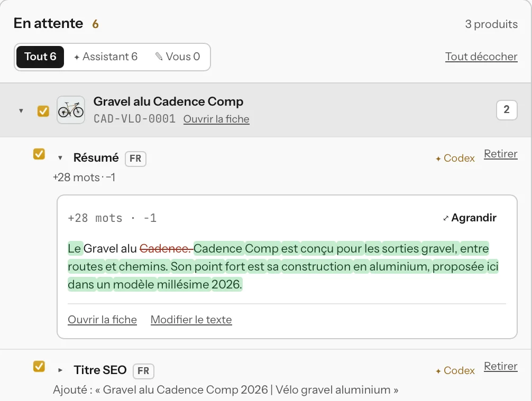
Task: Uncheck the Gravel alu Cadence Comp checkbox
Action: 43,111
